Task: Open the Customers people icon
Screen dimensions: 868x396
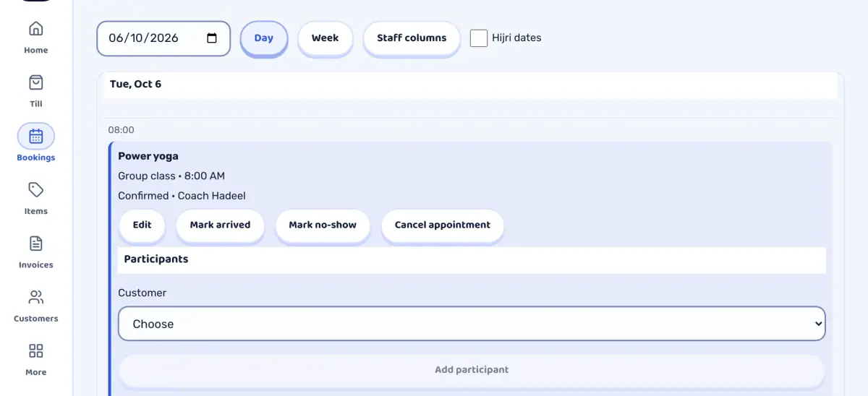Action: [x=35, y=297]
